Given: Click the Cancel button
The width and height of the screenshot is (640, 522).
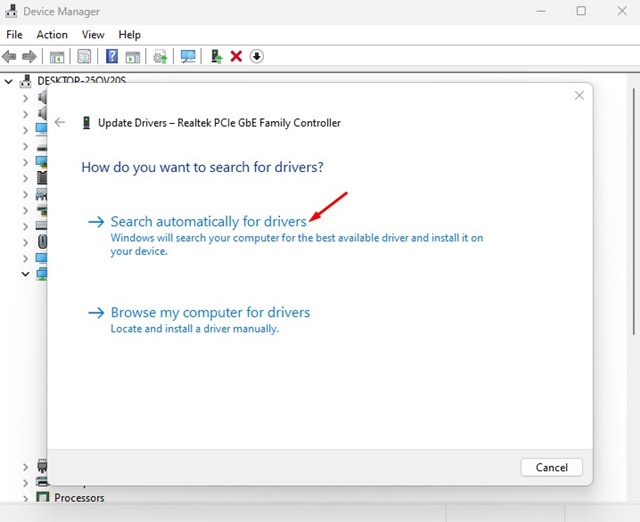Looking at the screenshot, I should point(551,467).
